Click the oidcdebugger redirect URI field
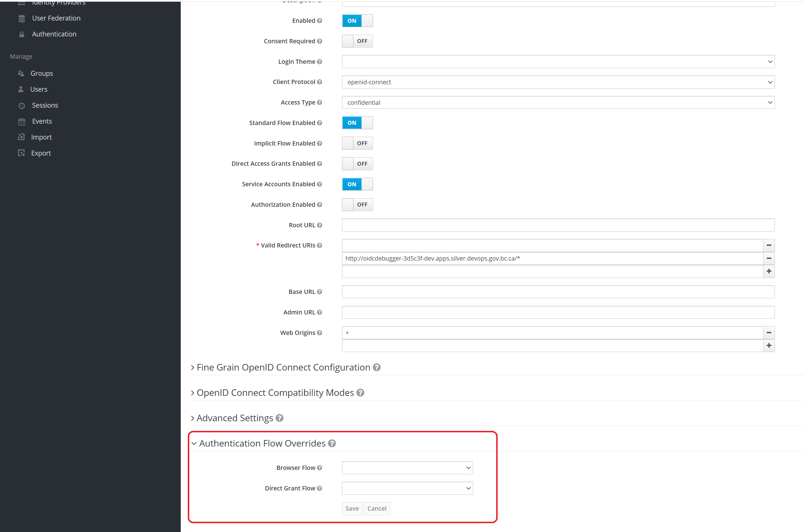Image resolution: width=804 pixels, height=532 pixels. (552, 258)
